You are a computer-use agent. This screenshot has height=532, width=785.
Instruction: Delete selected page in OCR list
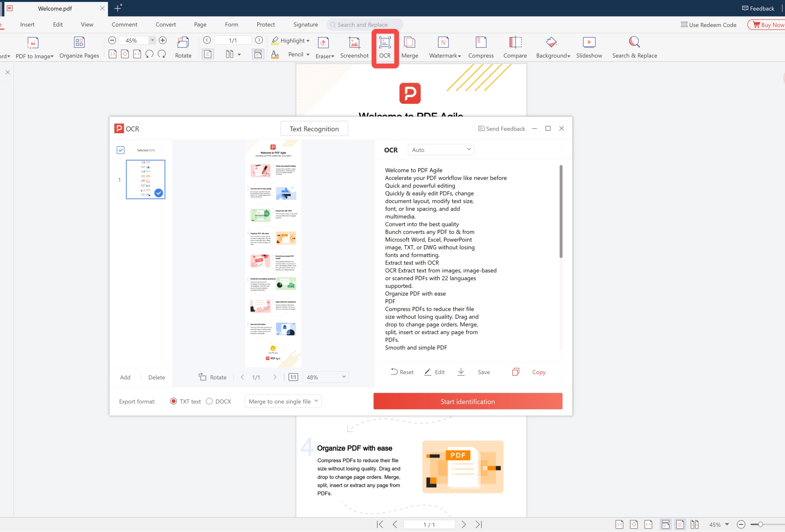157,377
